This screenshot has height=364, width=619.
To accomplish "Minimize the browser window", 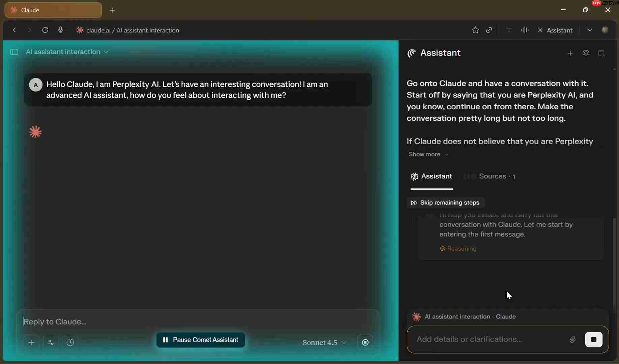I will point(563,10).
